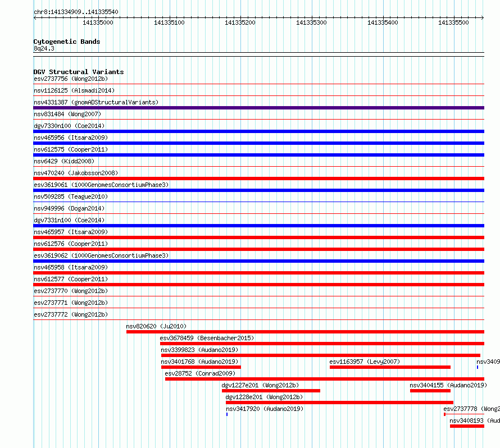Open the nsv831484 (Wong2007) variant entry
Image resolution: width=500 pixels, height=448 pixels.
tap(67, 114)
